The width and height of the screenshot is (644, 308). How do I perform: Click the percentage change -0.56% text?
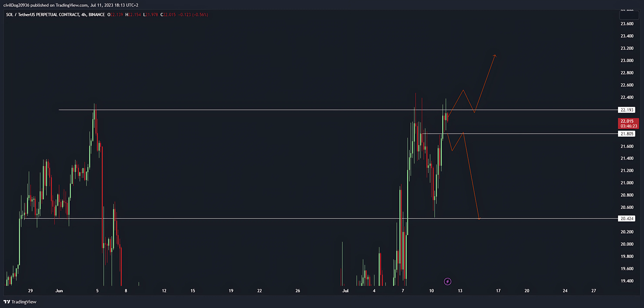point(200,15)
